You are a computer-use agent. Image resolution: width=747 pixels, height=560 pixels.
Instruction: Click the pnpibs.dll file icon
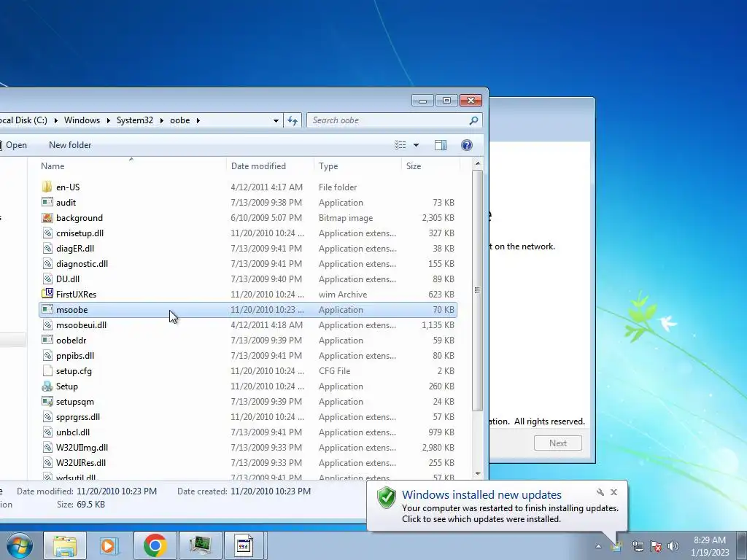(x=47, y=355)
